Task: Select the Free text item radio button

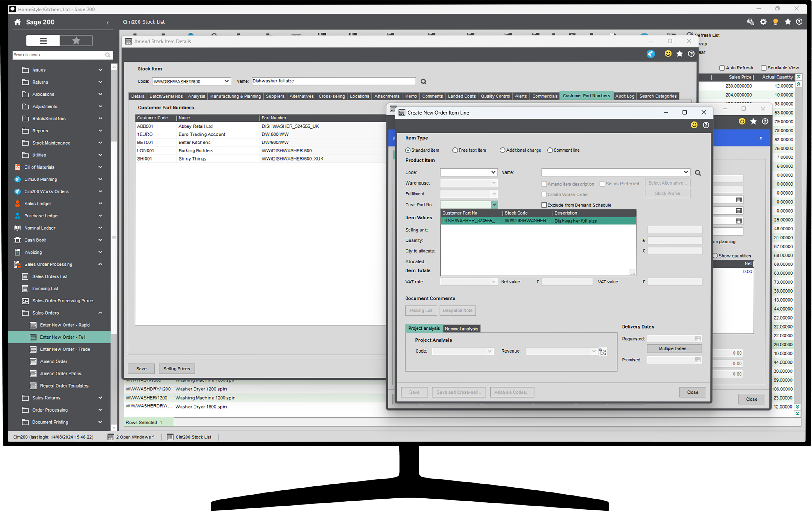Action: 455,150
